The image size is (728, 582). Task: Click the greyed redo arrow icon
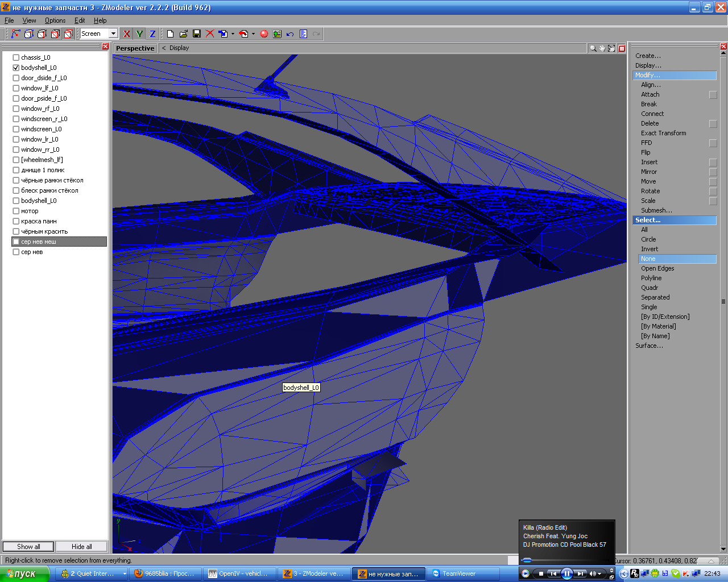(316, 34)
